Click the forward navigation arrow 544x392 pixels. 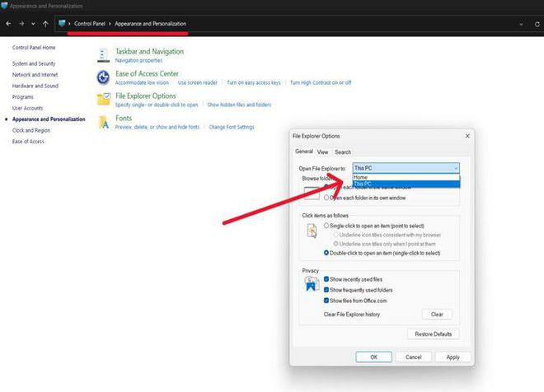(x=22, y=24)
